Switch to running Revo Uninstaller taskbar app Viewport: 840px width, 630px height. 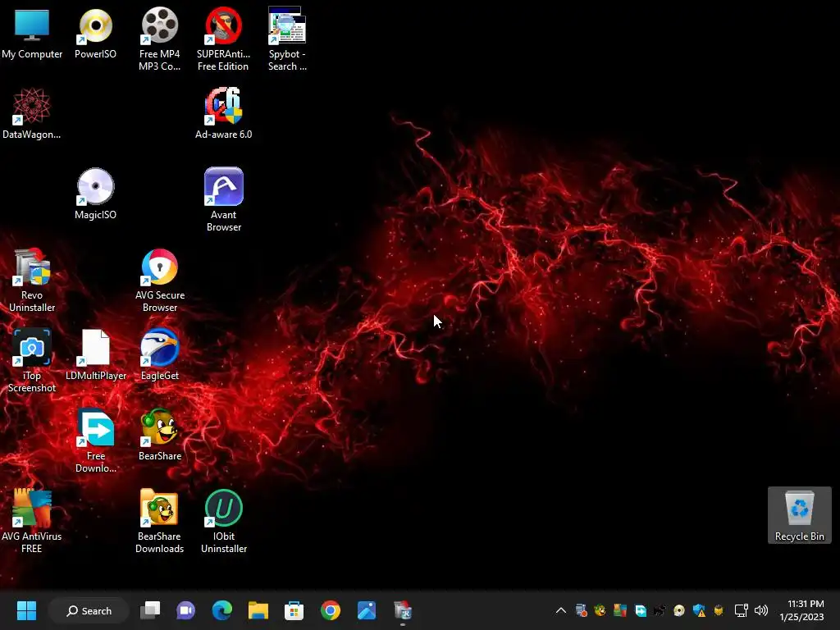pos(402,610)
